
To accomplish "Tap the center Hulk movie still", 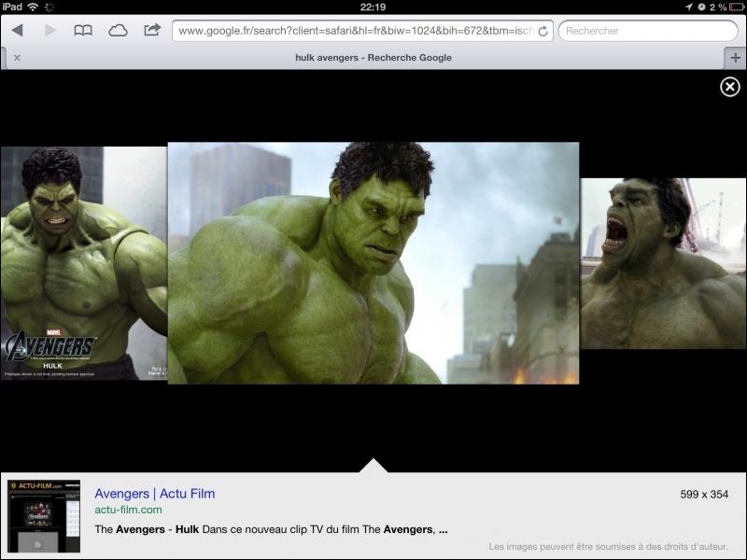I will tap(373, 263).
